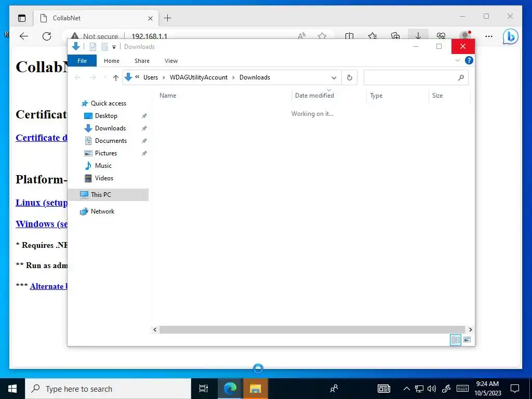Click the Up one level arrow

pos(116,78)
